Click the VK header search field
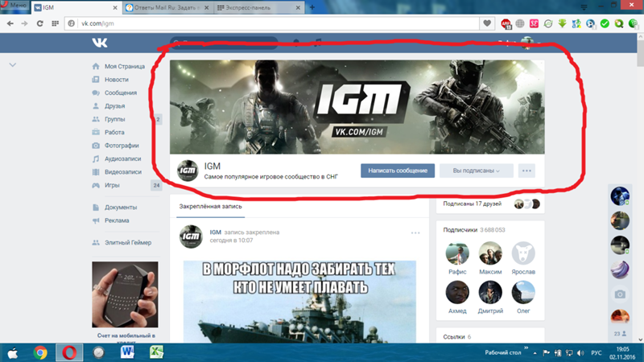 tap(224, 43)
